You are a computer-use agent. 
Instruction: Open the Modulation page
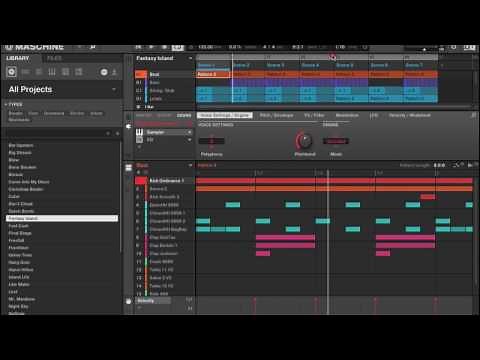(x=347, y=115)
